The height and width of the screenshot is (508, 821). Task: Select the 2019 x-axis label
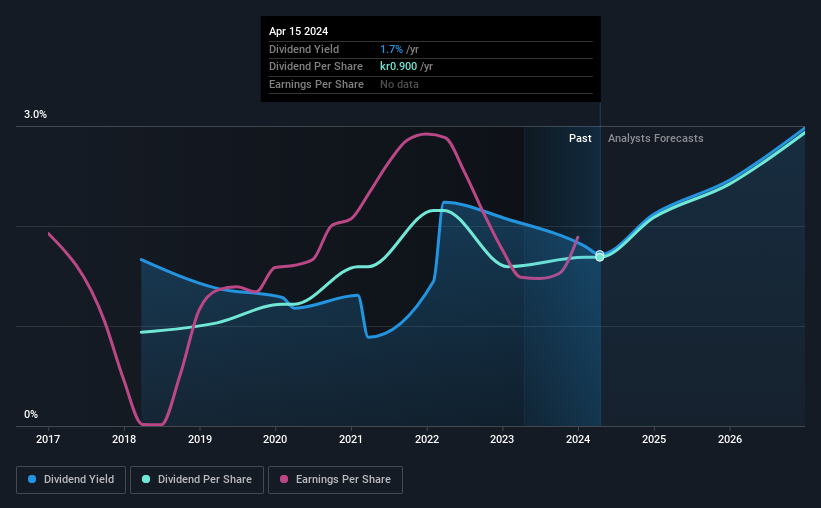[200, 439]
